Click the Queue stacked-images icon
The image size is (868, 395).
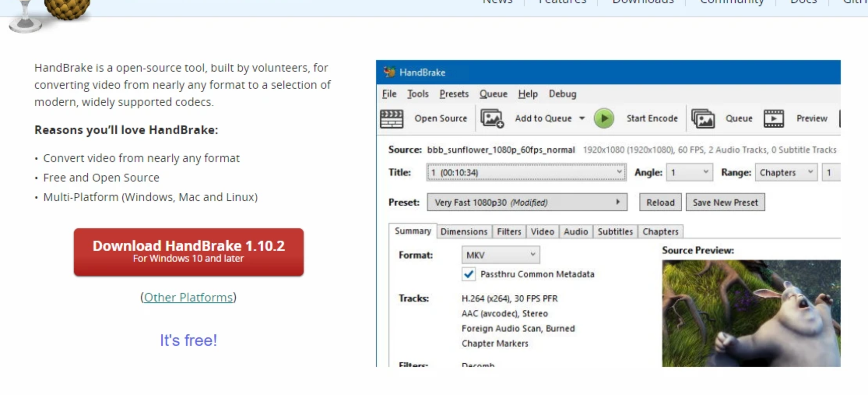point(703,118)
